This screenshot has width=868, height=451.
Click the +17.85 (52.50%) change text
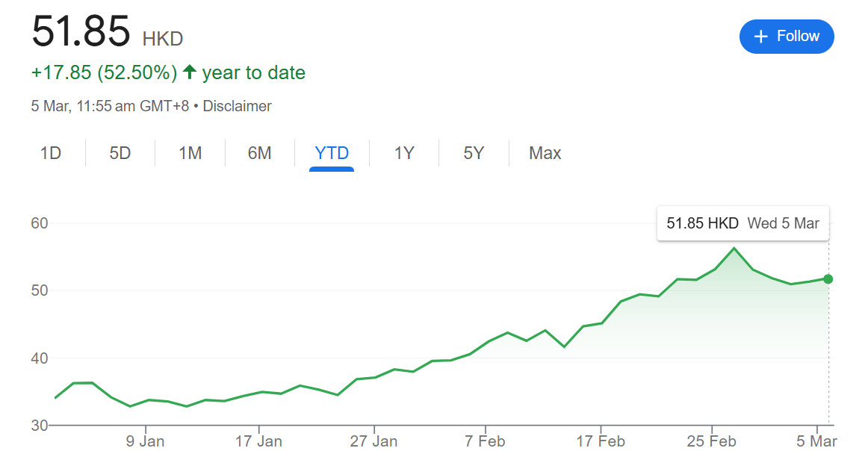pos(104,72)
